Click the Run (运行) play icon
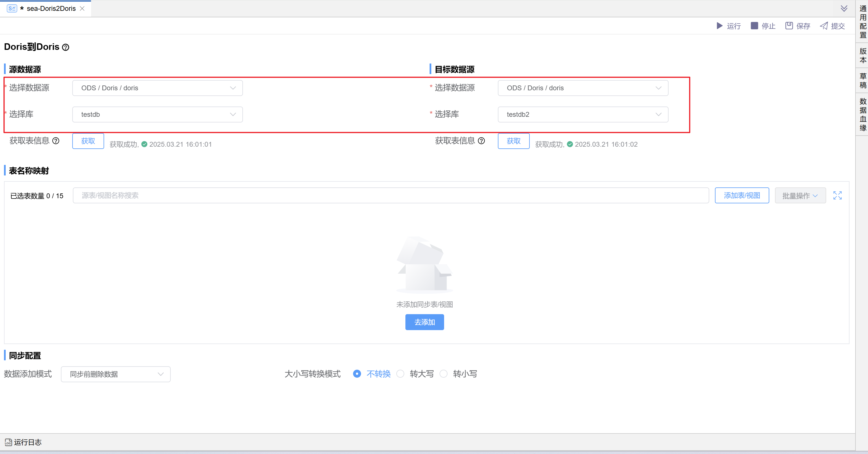Viewport: 868px width, 454px height. tap(719, 26)
